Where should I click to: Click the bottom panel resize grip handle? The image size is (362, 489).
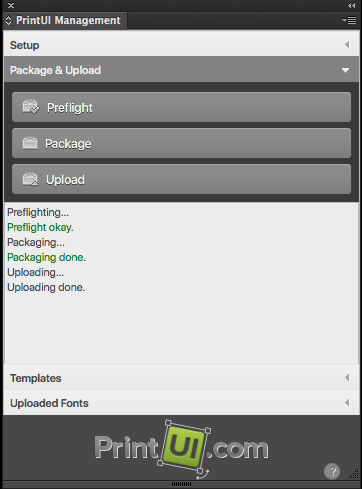pos(181,484)
